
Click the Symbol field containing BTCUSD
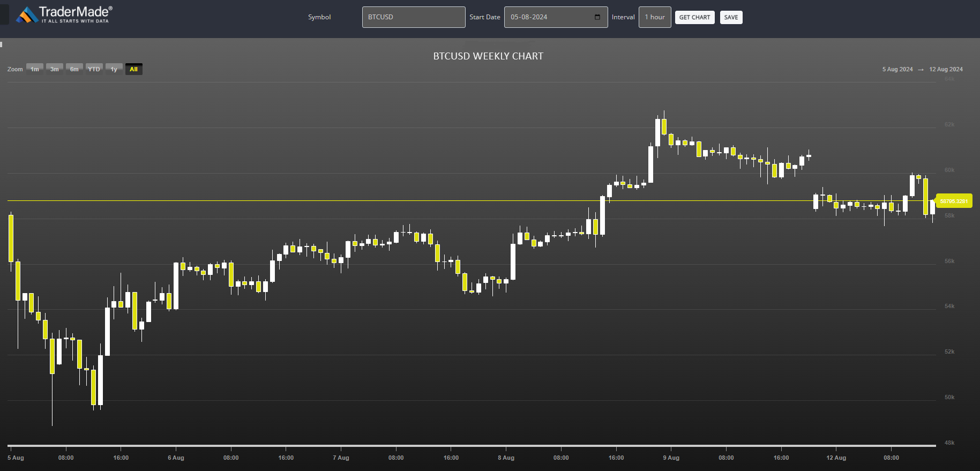point(414,17)
